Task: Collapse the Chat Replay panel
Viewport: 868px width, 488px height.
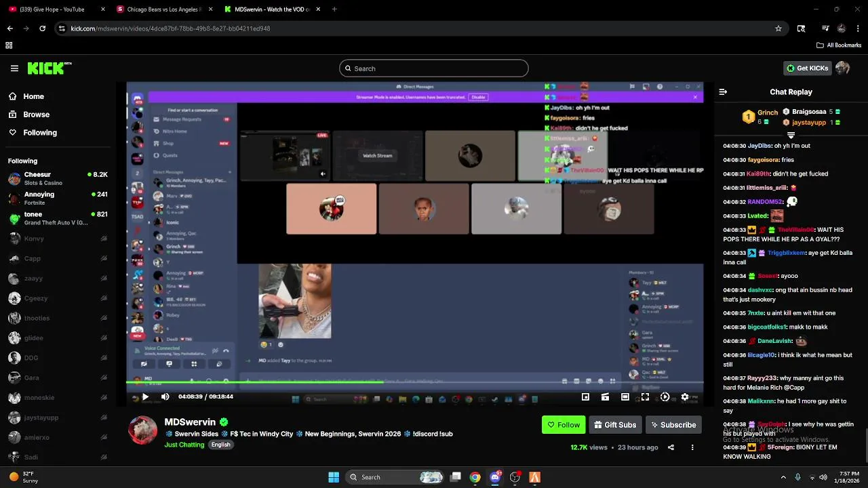Action: 723,91
